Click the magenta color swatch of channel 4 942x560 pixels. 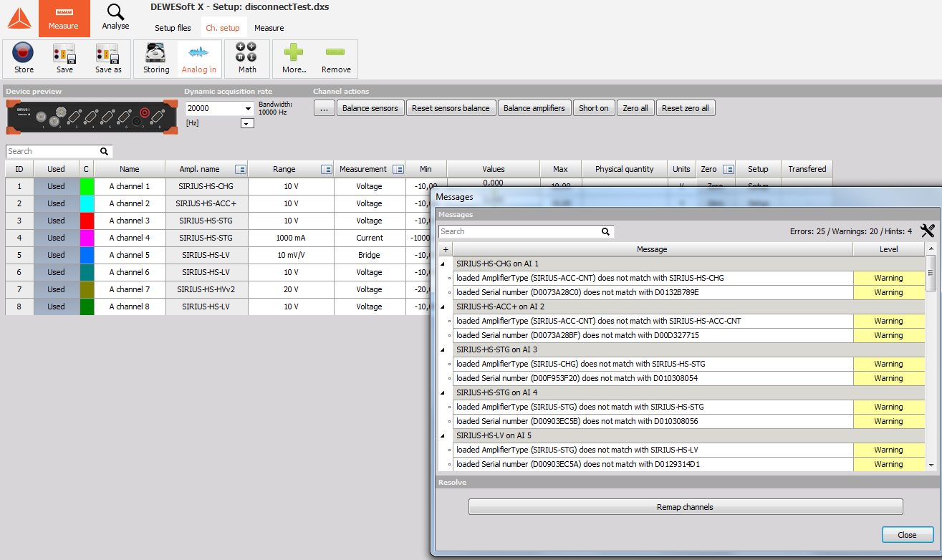pyautogui.click(x=87, y=238)
